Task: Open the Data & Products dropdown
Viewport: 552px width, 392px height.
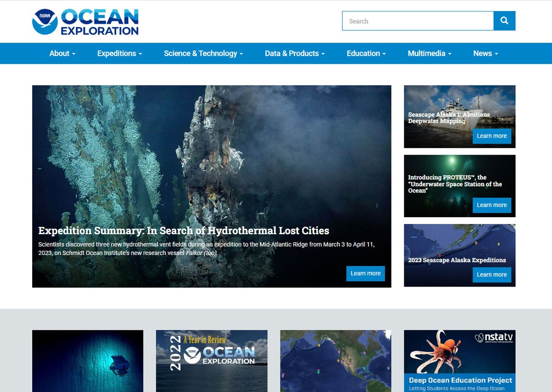Action: tap(295, 53)
